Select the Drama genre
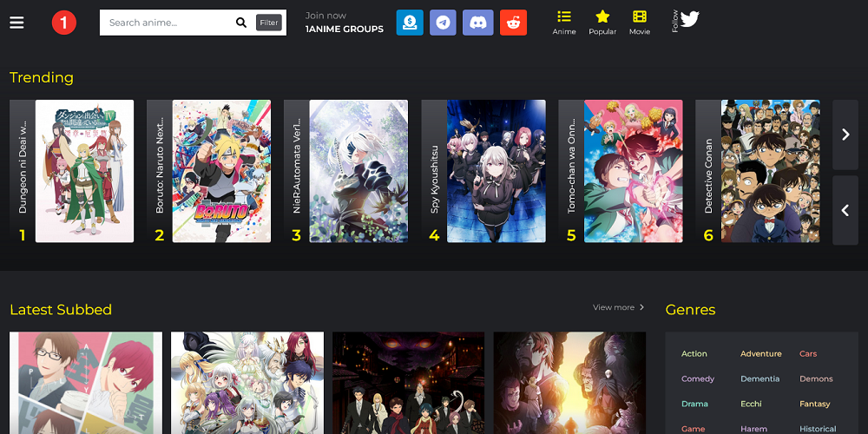The width and height of the screenshot is (868, 434). tap(694, 404)
